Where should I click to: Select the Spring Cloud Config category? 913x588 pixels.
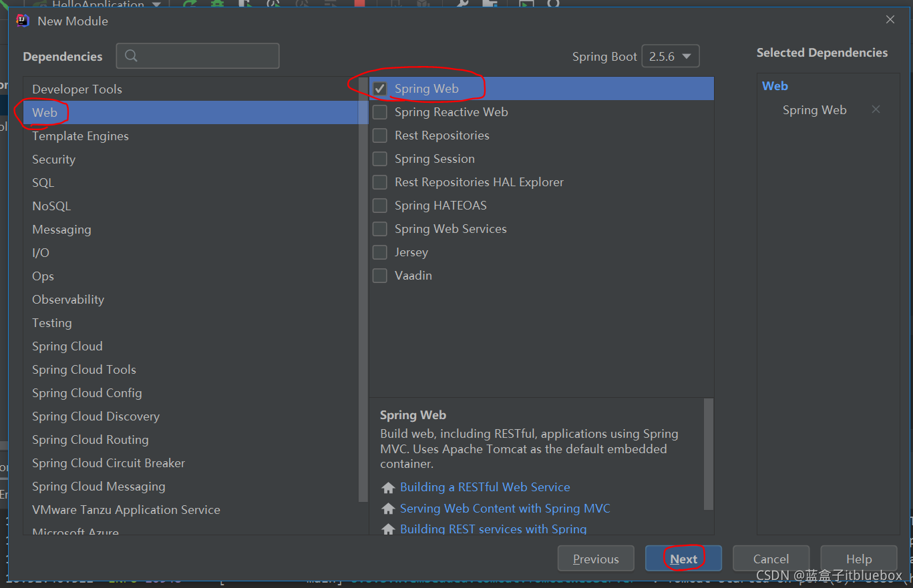tap(191, 392)
